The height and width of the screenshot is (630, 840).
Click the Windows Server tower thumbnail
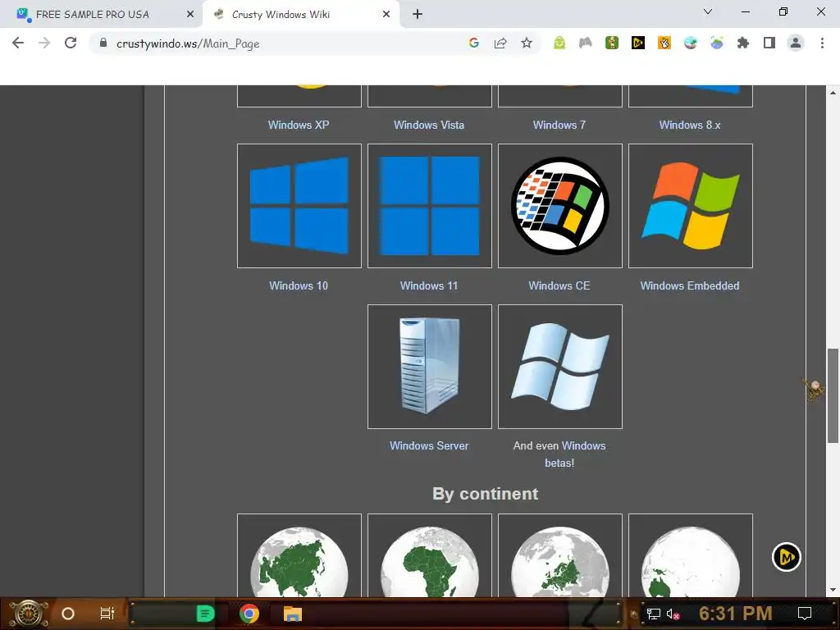(x=430, y=367)
